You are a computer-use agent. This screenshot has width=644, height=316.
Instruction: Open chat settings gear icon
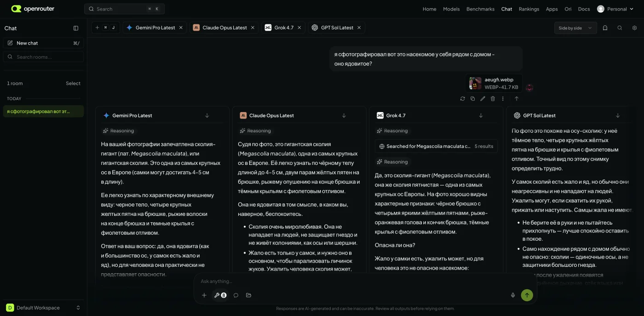point(634,28)
